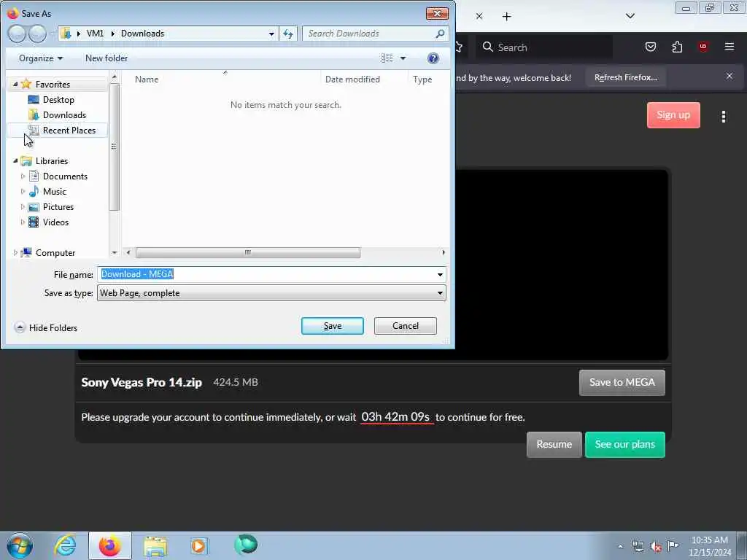Viewport: 747px width, 560px height.
Task: Expand the Pictures library node
Action: tap(23, 206)
